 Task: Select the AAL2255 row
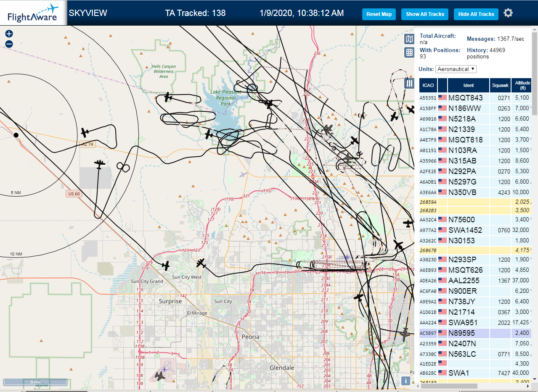pos(475,280)
